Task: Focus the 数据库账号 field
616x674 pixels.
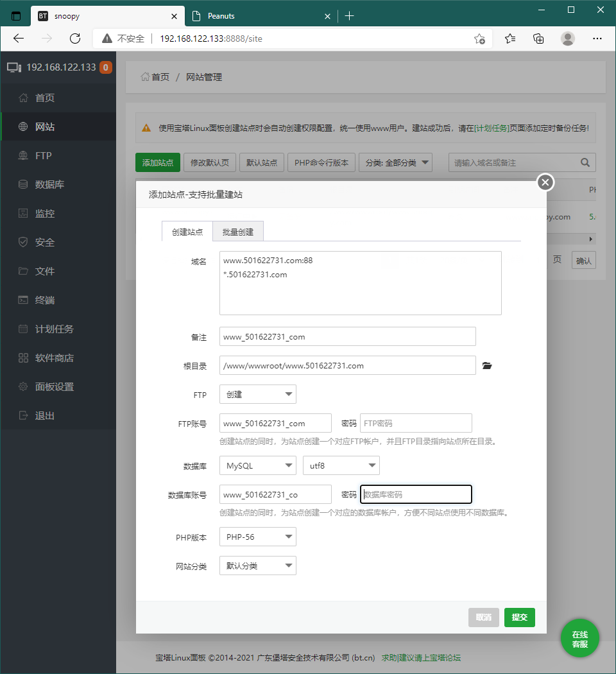Action: 275,494
